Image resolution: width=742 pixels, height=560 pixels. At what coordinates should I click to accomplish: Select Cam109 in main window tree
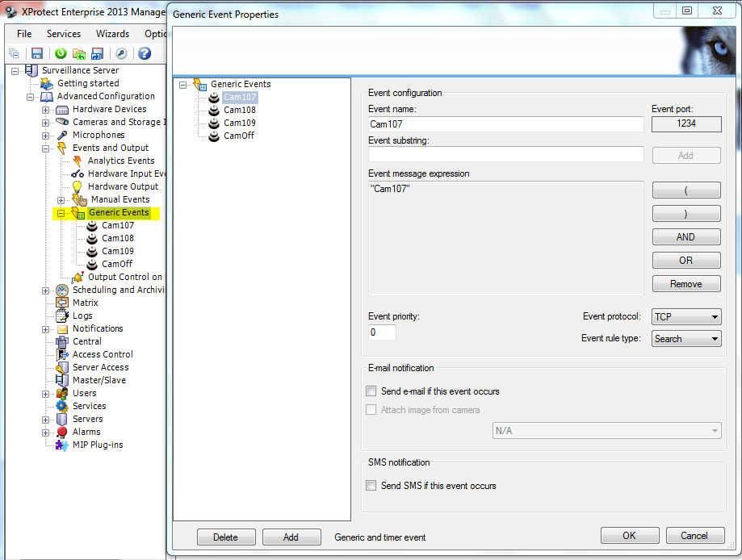(118, 251)
